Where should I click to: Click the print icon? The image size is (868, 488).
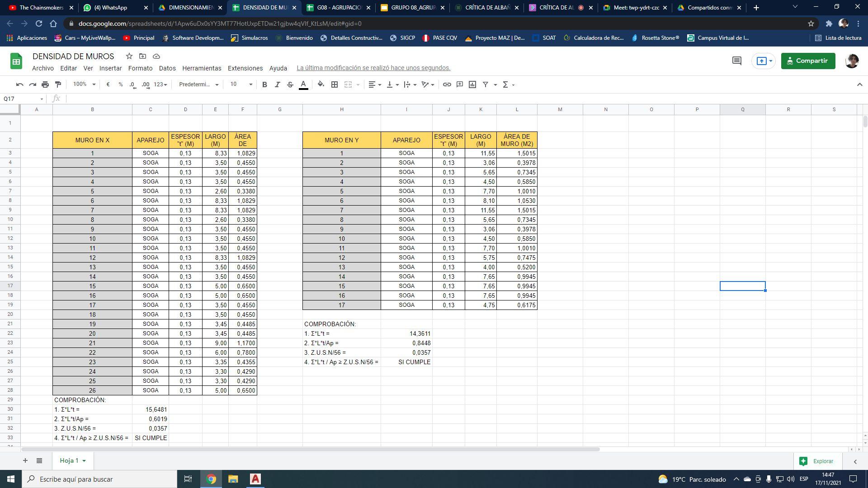click(x=45, y=84)
